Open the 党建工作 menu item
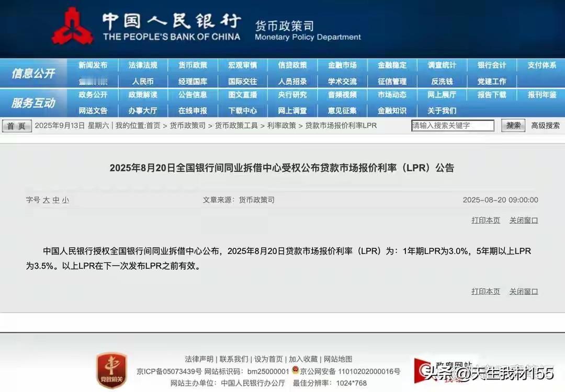Image resolution: width=565 pixels, height=392 pixels. pyautogui.click(x=492, y=82)
